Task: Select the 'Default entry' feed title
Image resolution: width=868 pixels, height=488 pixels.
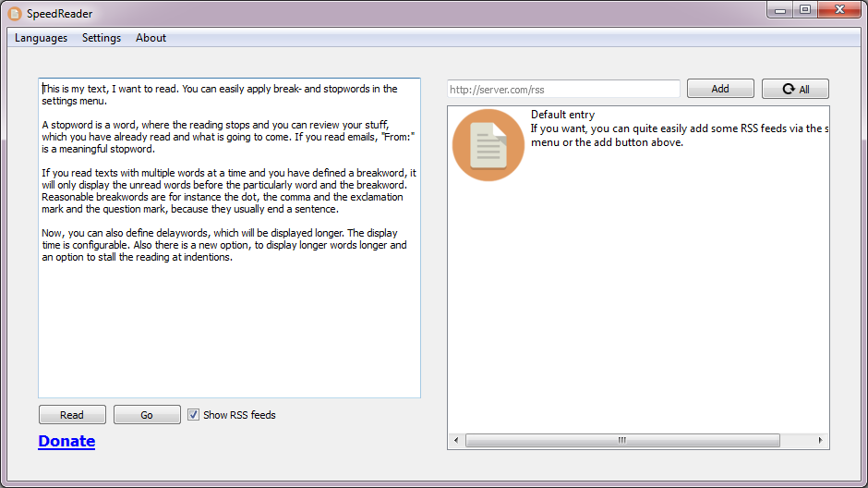Action: [x=562, y=115]
